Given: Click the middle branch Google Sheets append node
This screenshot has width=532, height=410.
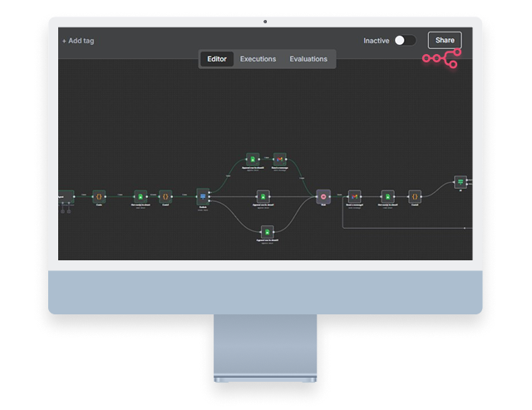Looking at the screenshot, I should click(262, 197).
